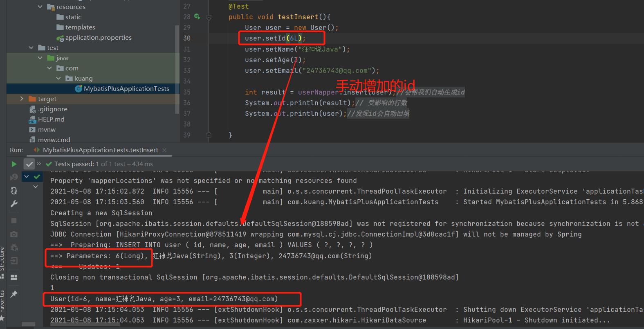
Task: Pin the Run tab with pin icon
Action: pos(14,294)
